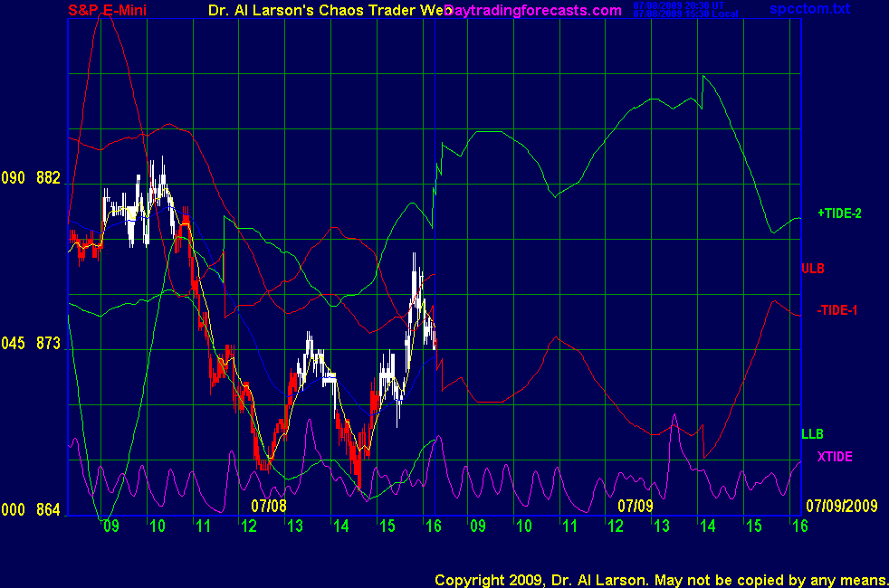889x588 pixels.
Task: Click the '07/09/2009' date label
Action: [841, 506]
